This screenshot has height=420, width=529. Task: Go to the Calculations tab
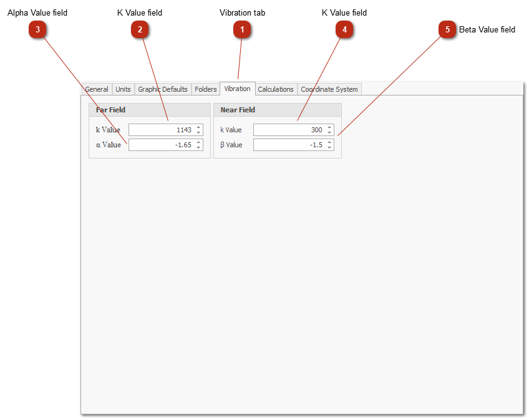275,89
